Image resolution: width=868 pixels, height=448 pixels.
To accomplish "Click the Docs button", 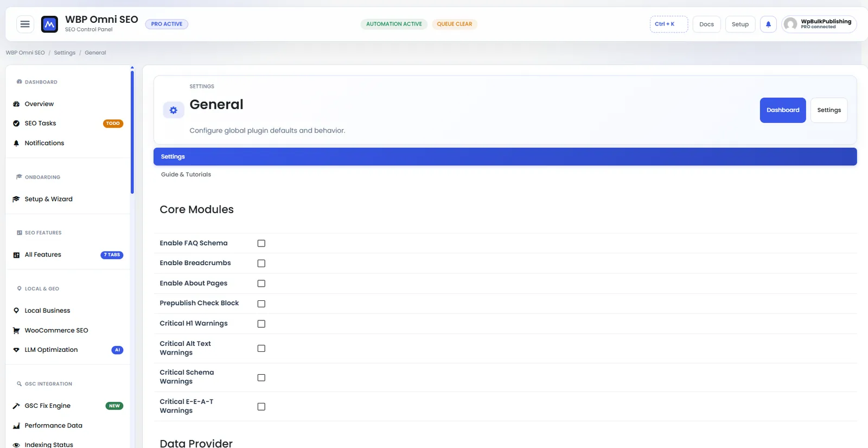I will [706, 24].
